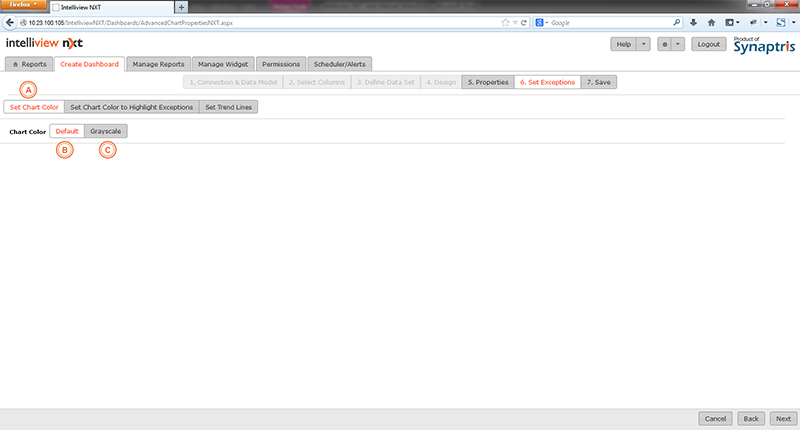This screenshot has width=800, height=430.
Task: Expand the dropdown arrow beside the gear button
Action: [678, 44]
